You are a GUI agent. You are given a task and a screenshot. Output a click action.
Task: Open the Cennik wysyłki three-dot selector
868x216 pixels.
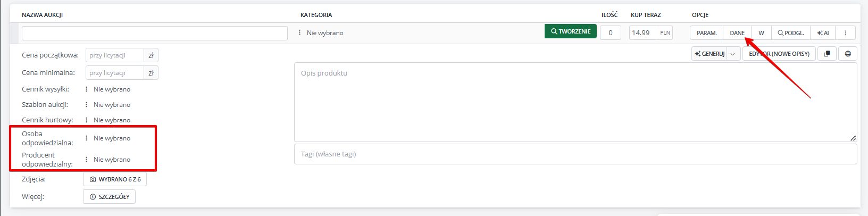coord(86,89)
